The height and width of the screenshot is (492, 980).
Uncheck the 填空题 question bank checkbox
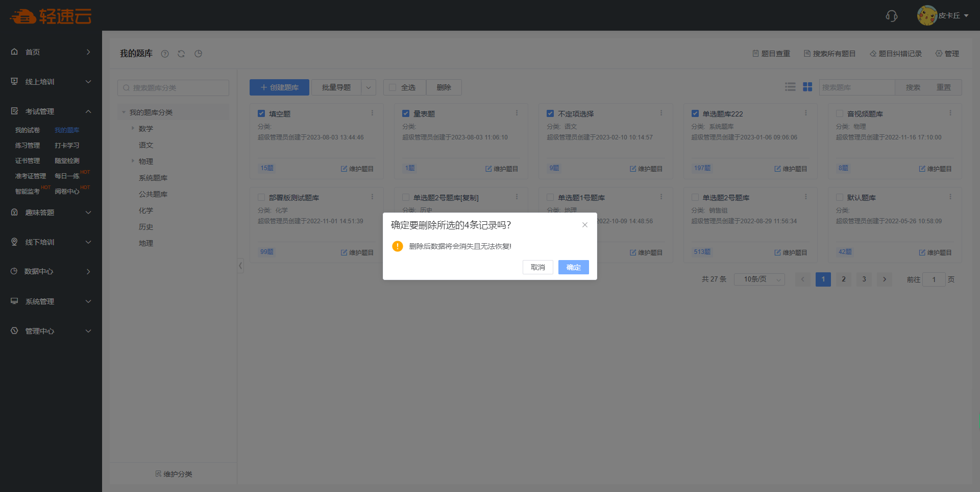(x=261, y=114)
